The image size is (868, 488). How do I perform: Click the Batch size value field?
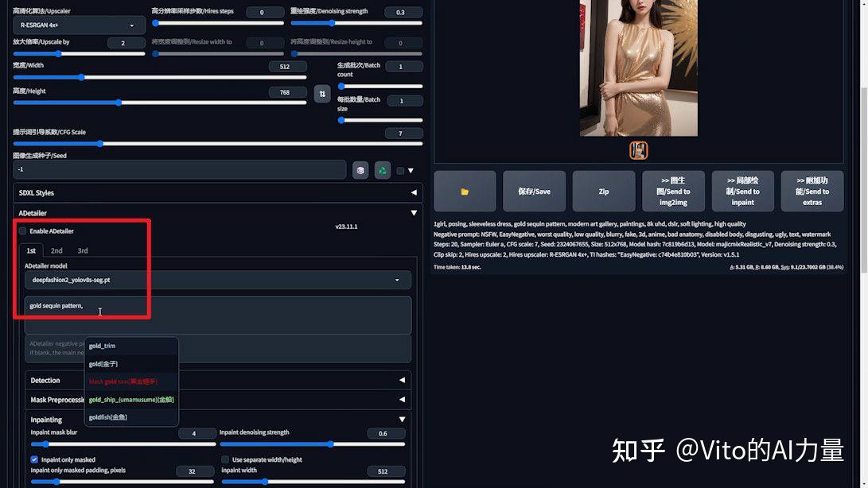coord(404,101)
